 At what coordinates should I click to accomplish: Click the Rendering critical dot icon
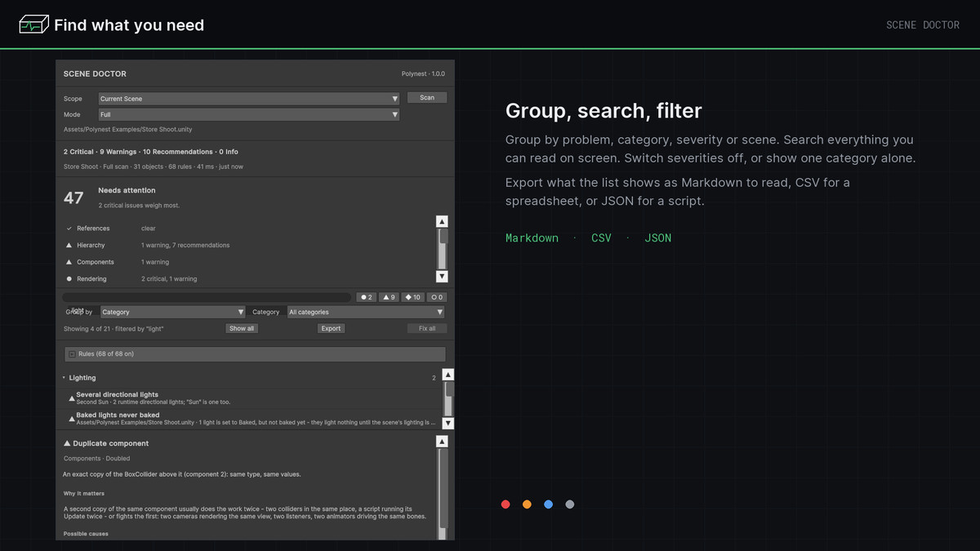(x=69, y=279)
